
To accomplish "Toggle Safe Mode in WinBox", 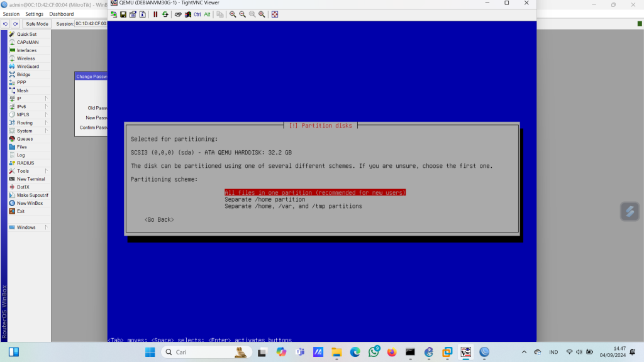I will point(36,24).
